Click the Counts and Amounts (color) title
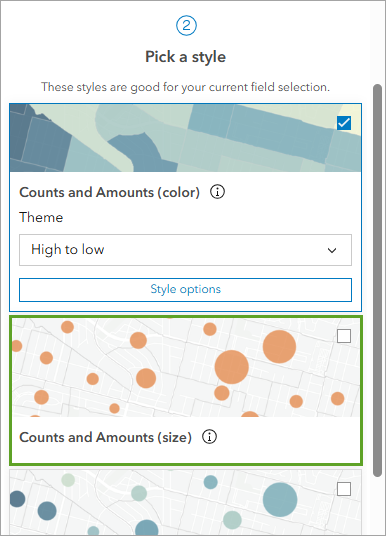This screenshot has width=386, height=536. pyautogui.click(x=109, y=192)
